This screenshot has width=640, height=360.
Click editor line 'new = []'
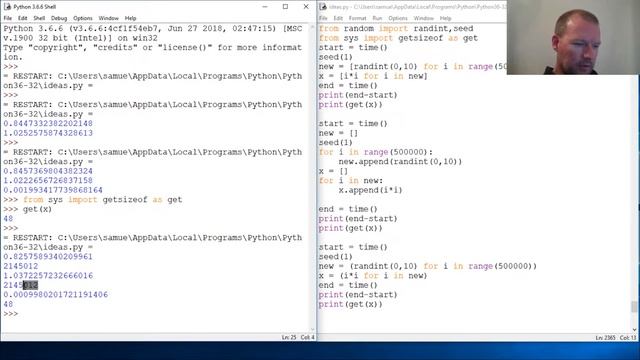338,133
